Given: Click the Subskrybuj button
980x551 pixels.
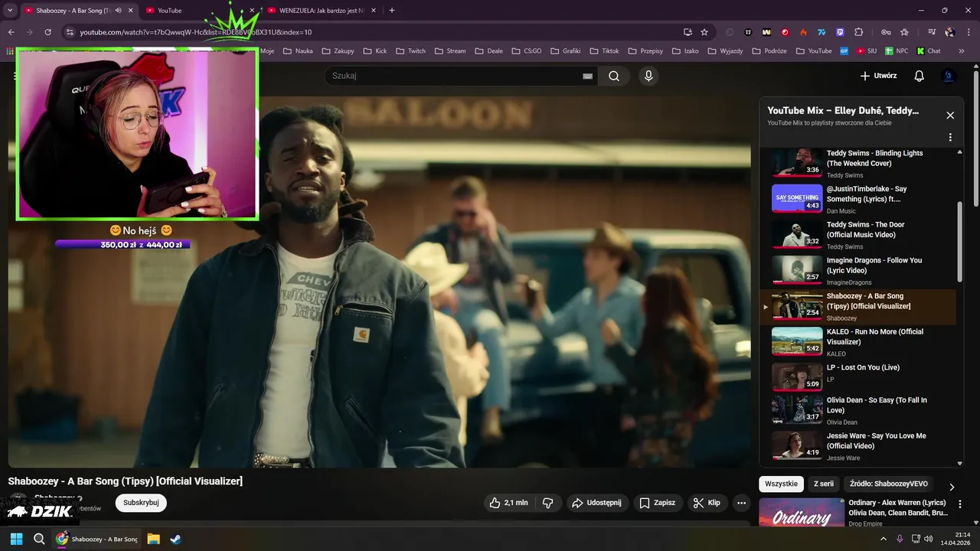Looking at the screenshot, I should 141,503.
